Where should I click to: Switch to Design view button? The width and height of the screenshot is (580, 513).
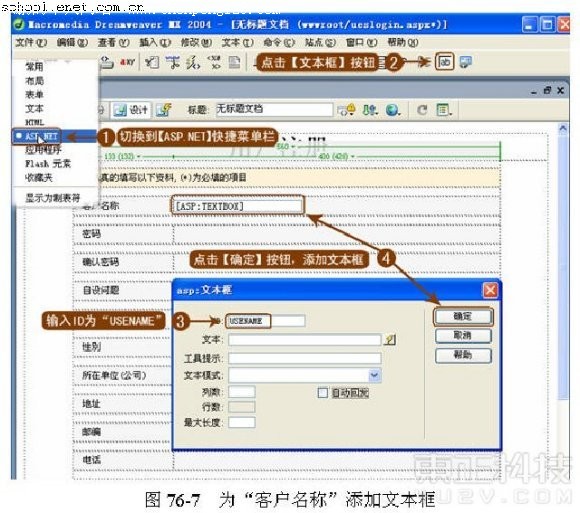tap(131, 110)
